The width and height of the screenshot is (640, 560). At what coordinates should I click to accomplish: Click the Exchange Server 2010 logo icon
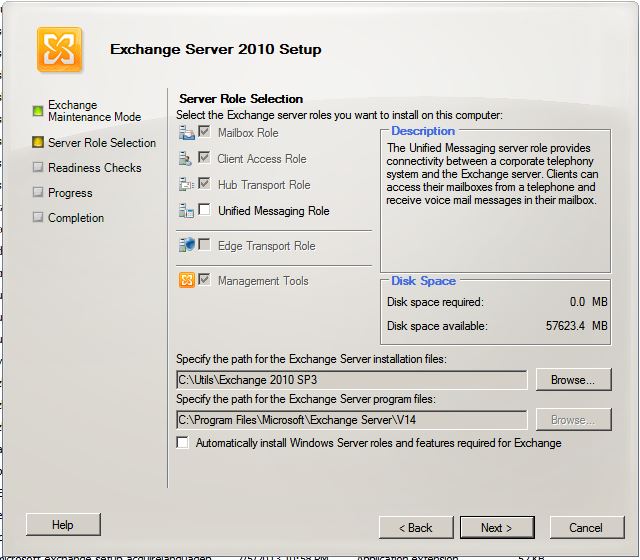[x=60, y=50]
